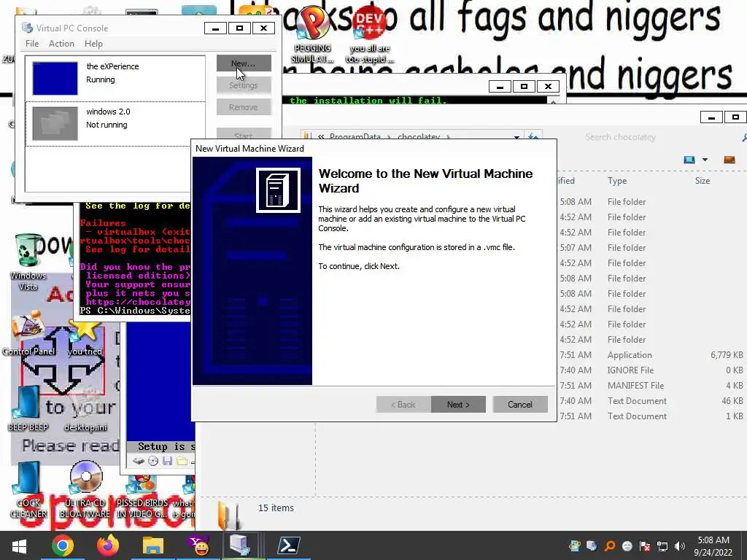
Task: Sort by the Size column header
Action: [x=703, y=181]
